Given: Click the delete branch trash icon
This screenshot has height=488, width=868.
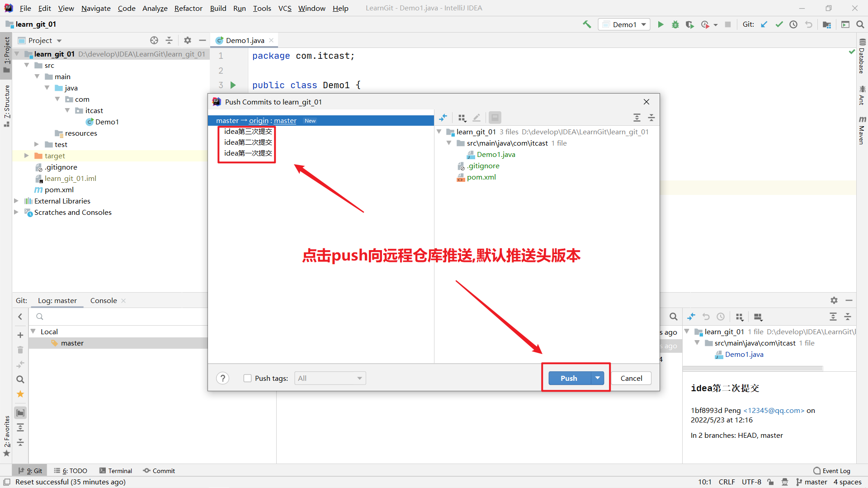Looking at the screenshot, I should coord(20,350).
